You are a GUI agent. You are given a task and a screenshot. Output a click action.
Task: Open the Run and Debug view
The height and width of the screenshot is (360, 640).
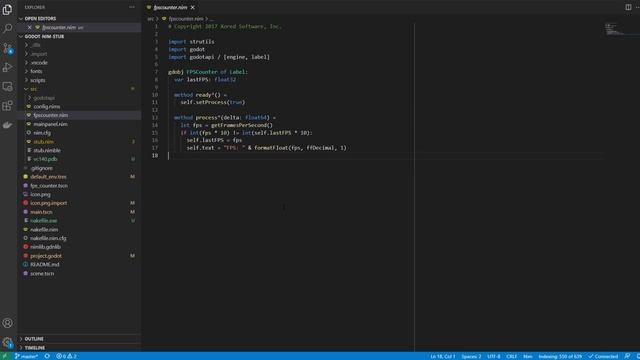pyautogui.click(x=7, y=67)
